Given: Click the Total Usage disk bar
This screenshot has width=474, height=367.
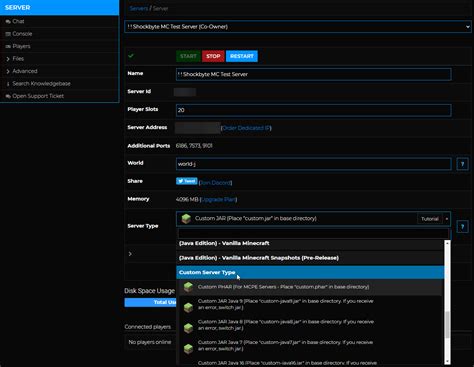Looking at the screenshot, I should 150,302.
